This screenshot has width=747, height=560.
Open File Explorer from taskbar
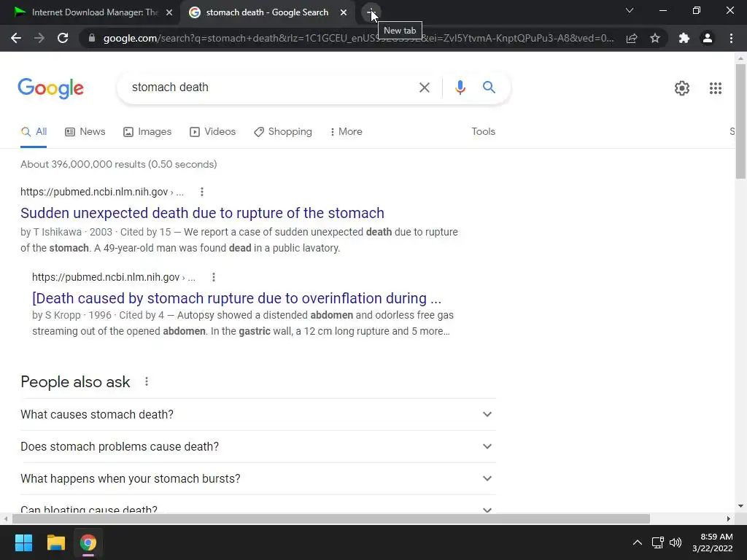click(55, 542)
